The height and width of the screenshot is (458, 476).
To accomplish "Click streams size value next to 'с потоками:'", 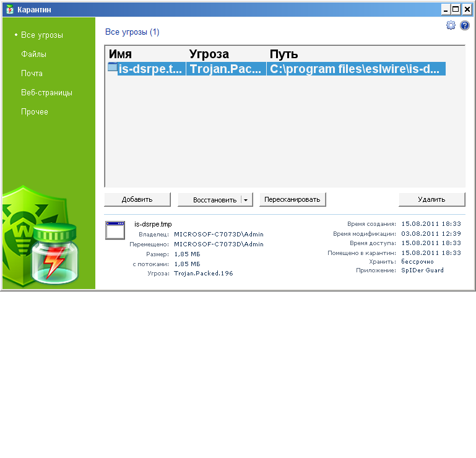I will tap(187, 264).
